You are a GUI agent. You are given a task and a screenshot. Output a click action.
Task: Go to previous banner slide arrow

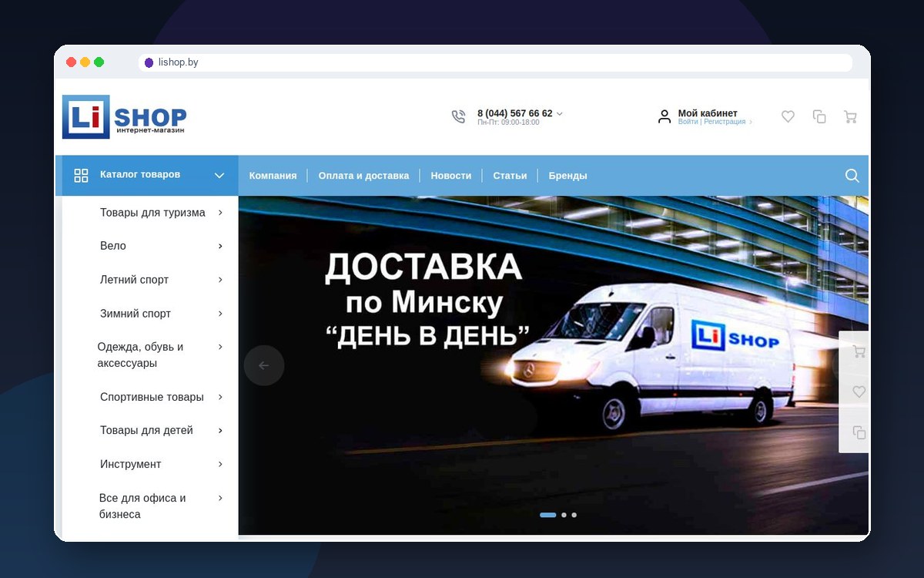click(264, 365)
